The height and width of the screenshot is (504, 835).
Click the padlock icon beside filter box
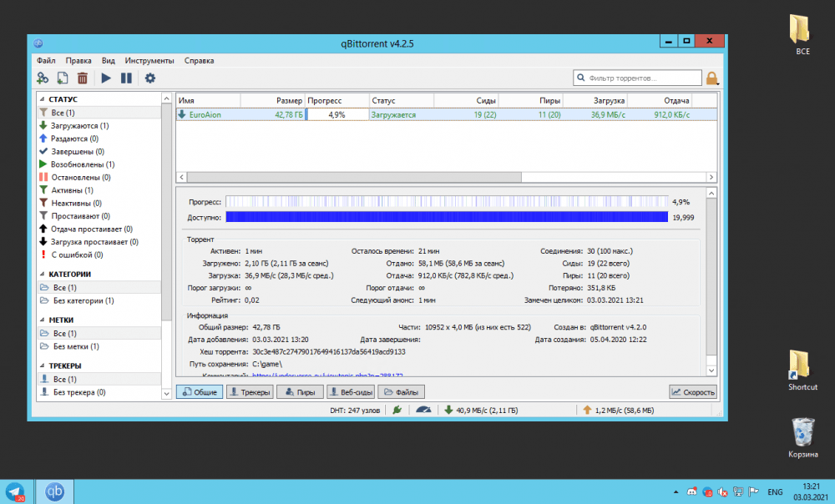click(x=712, y=78)
